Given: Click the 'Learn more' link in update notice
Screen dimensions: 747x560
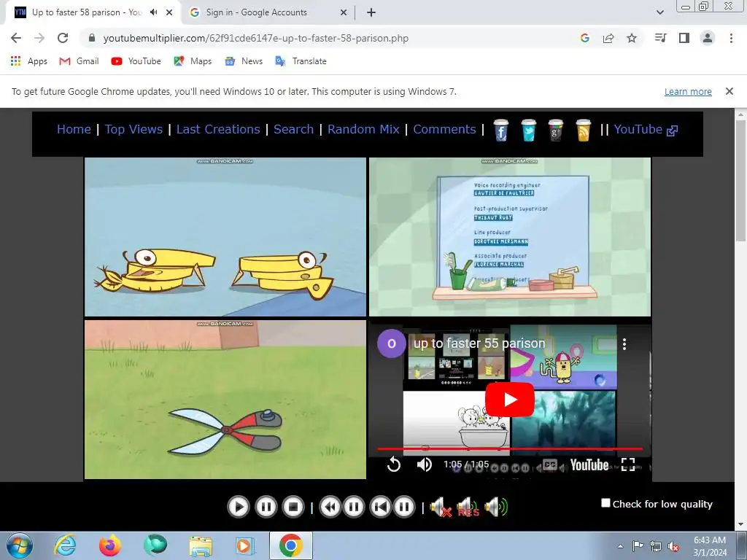Looking at the screenshot, I should pyautogui.click(x=688, y=91).
